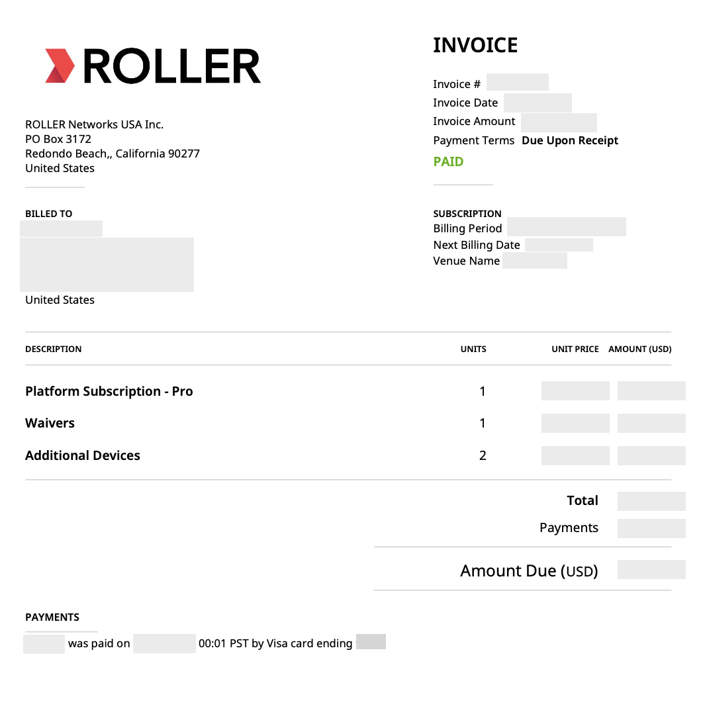Viewport: 703px width, 728px height.
Task: Select the Additional Devices line item
Action: pyautogui.click(x=83, y=455)
